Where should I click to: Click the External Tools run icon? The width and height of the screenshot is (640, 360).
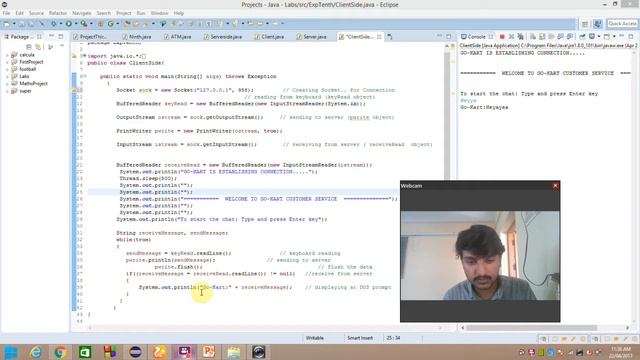84,24
